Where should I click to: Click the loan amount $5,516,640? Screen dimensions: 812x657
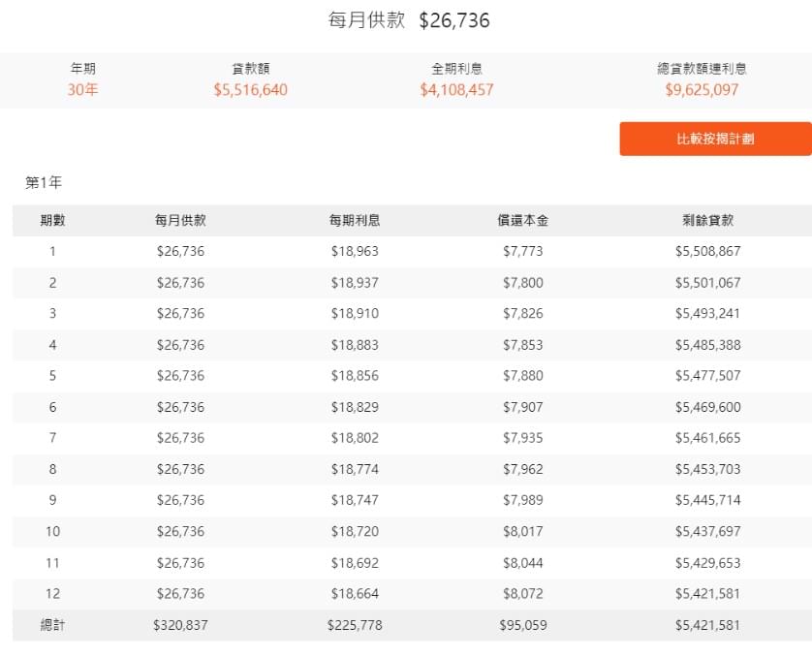point(251,89)
